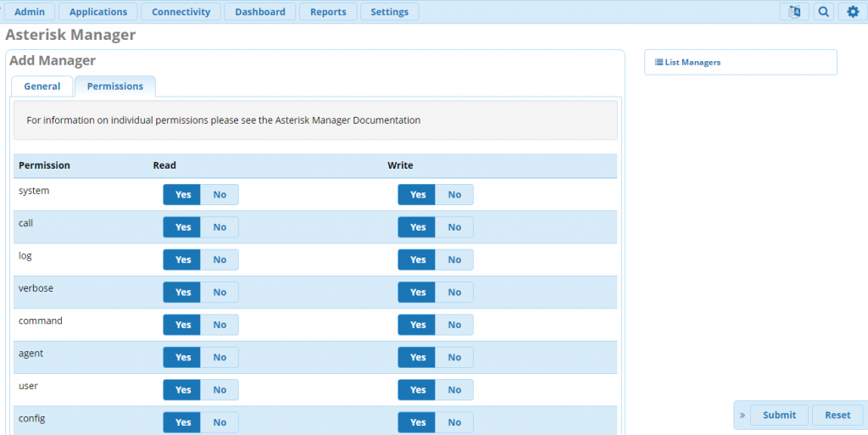Set user Read permission to Yes
The width and height of the screenshot is (868, 435).
point(181,390)
